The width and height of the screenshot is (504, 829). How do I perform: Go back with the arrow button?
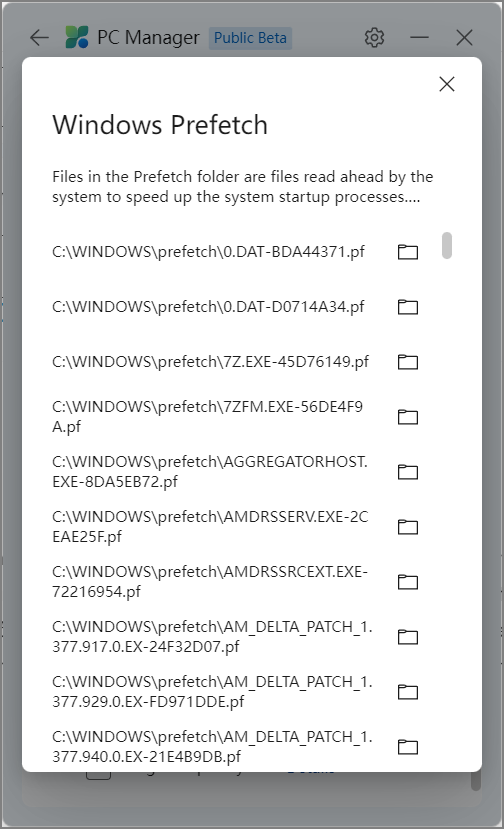point(39,38)
